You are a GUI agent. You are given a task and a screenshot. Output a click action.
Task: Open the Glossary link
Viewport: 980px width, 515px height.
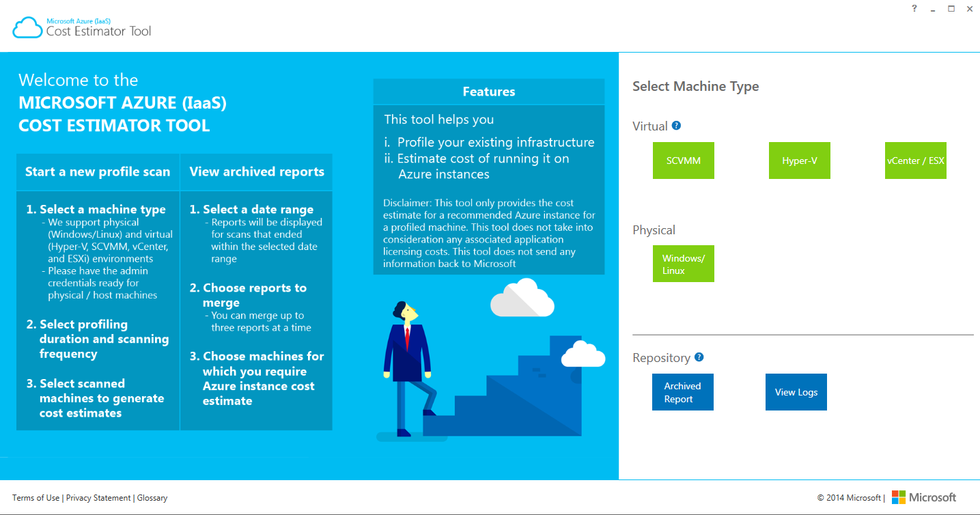tap(152, 498)
